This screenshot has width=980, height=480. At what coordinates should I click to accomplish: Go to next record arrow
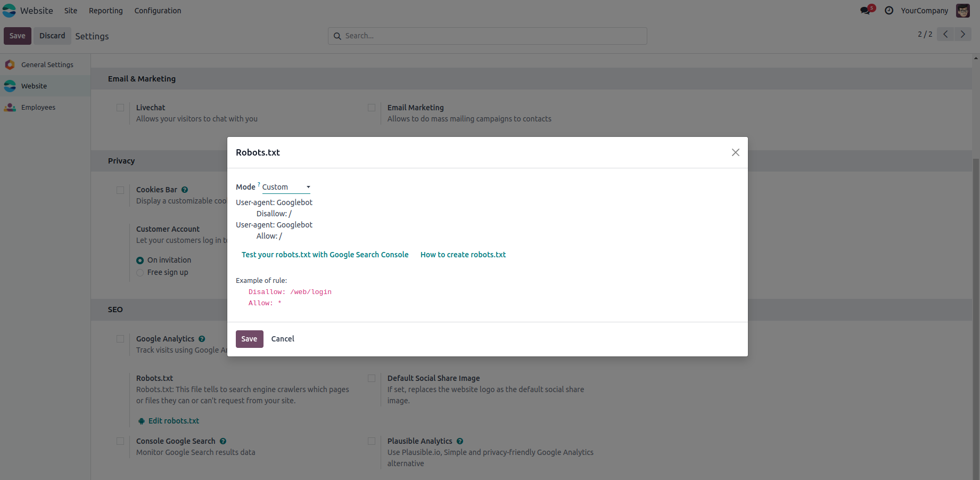point(963,34)
